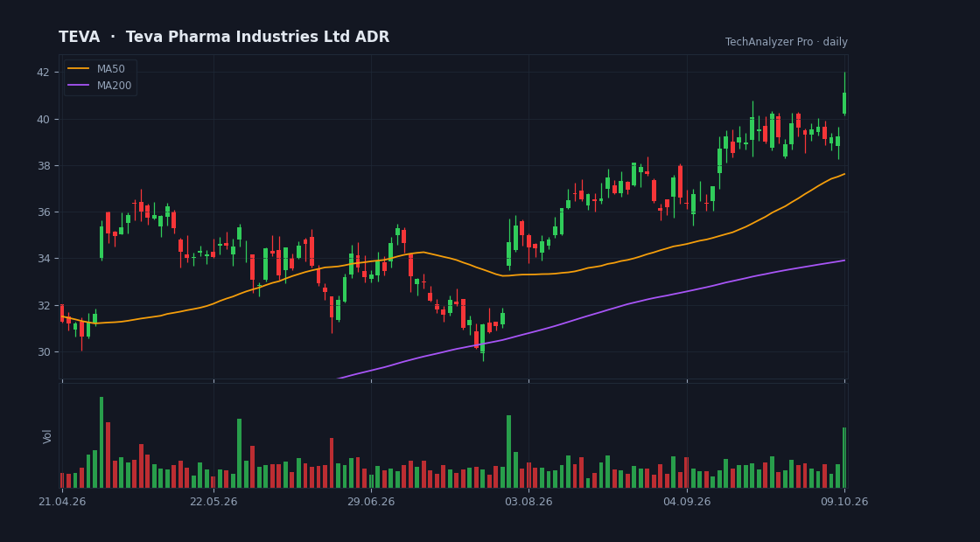Click the 04.09.26 date label
The image size is (980, 542).
(687, 502)
